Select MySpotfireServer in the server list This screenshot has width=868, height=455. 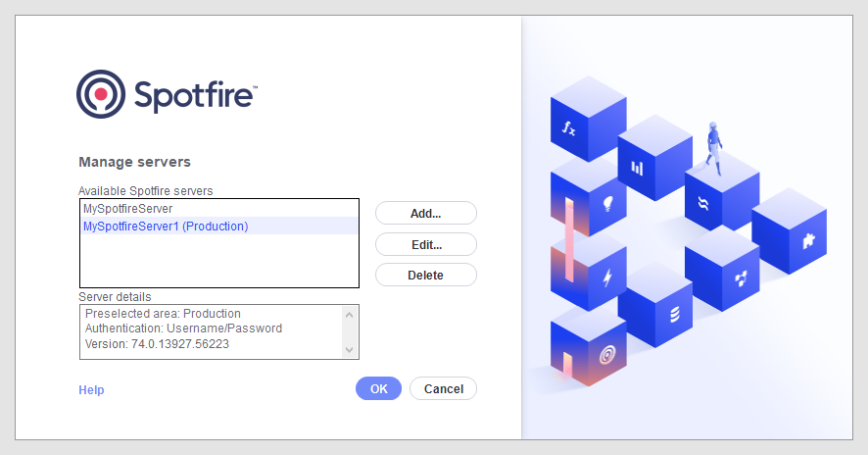[127, 209]
